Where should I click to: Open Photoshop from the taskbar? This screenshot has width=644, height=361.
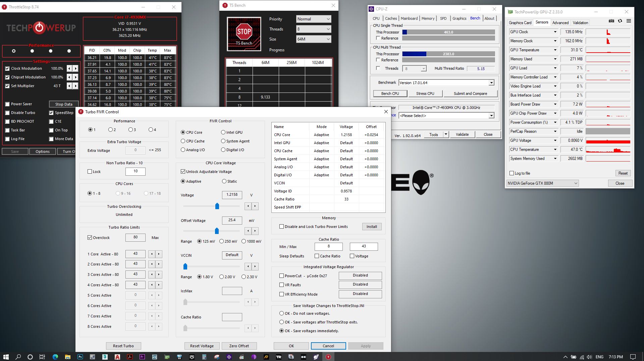(x=80, y=357)
